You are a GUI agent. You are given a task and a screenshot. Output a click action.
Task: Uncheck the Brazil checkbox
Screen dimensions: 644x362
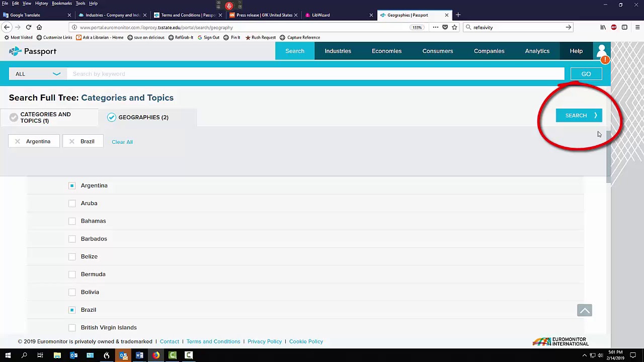(x=72, y=310)
